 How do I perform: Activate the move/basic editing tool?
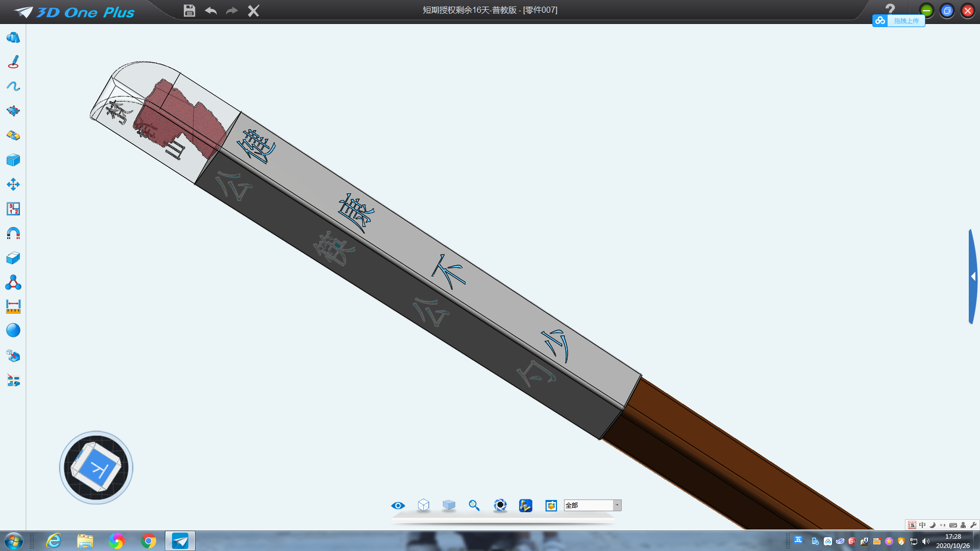point(13,184)
